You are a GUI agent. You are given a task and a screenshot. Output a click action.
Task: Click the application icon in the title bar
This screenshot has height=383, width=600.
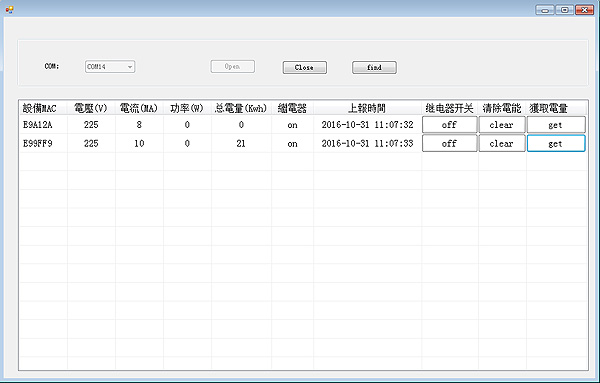tap(9, 10)
